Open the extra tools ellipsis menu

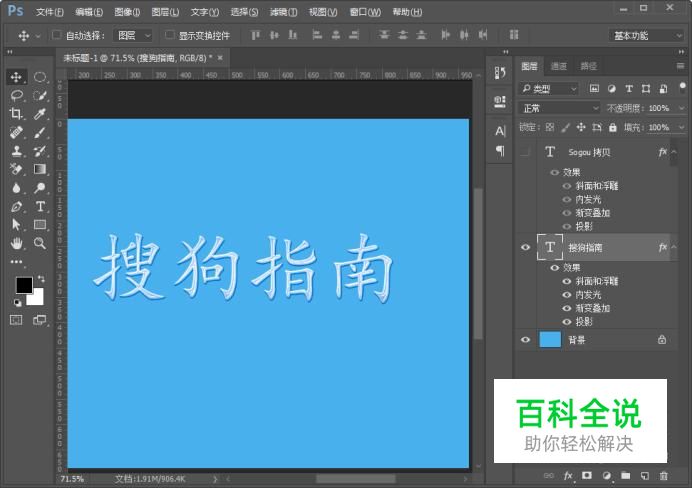[16, 262]
